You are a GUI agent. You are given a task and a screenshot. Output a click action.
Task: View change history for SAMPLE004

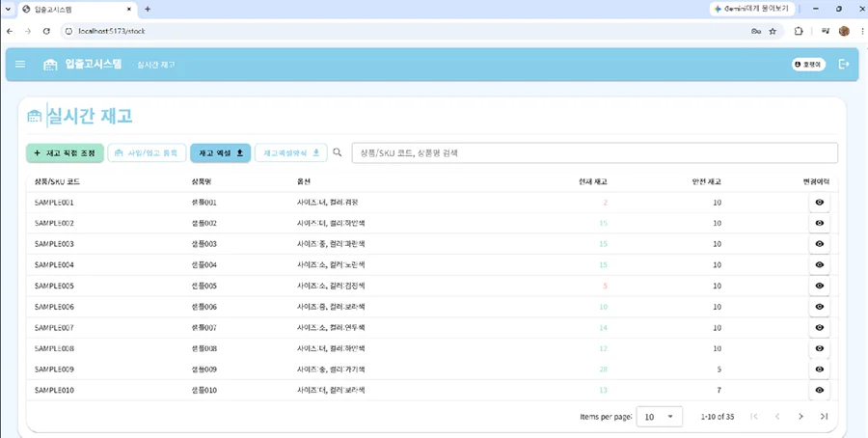pyautogui.click(x=819, y=265)
